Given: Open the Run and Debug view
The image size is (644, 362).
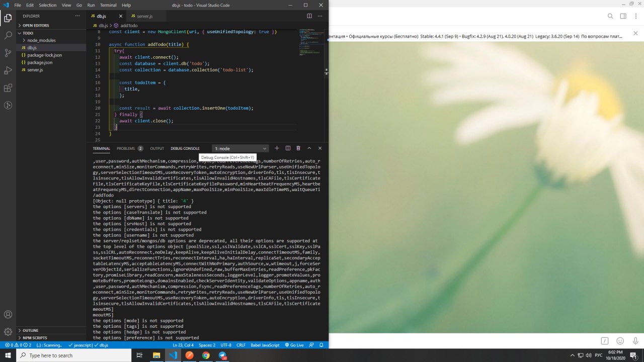Looking at the screenshot, I should click(x=8, y=70).
